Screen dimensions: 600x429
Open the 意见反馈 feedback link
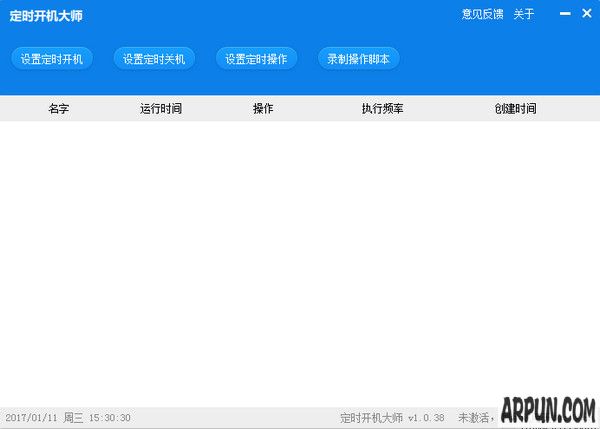(482, 15)
